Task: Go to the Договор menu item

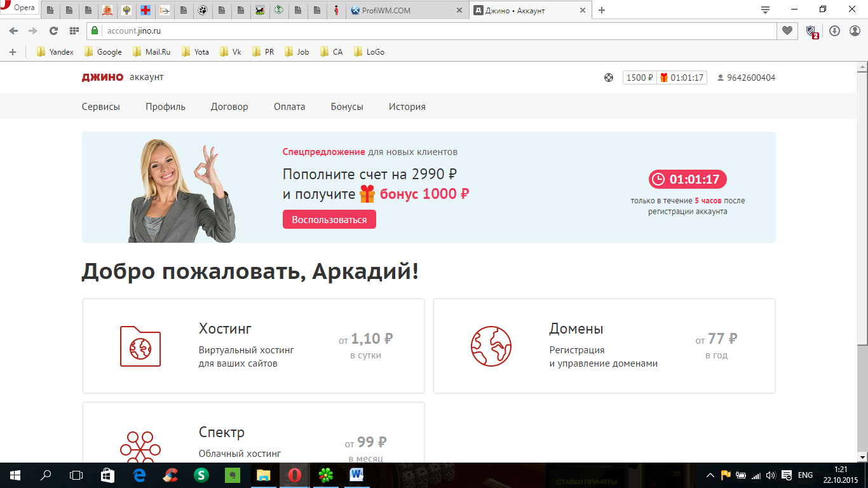Action: [229, 107]
